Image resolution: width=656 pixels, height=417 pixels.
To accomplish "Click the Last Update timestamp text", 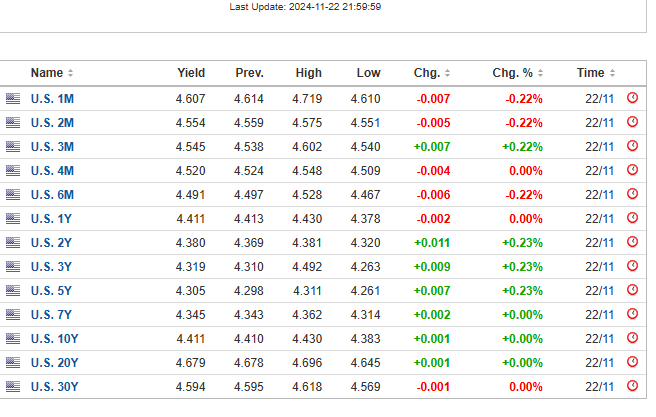I will pyautogui.click(x=305, y=7).
